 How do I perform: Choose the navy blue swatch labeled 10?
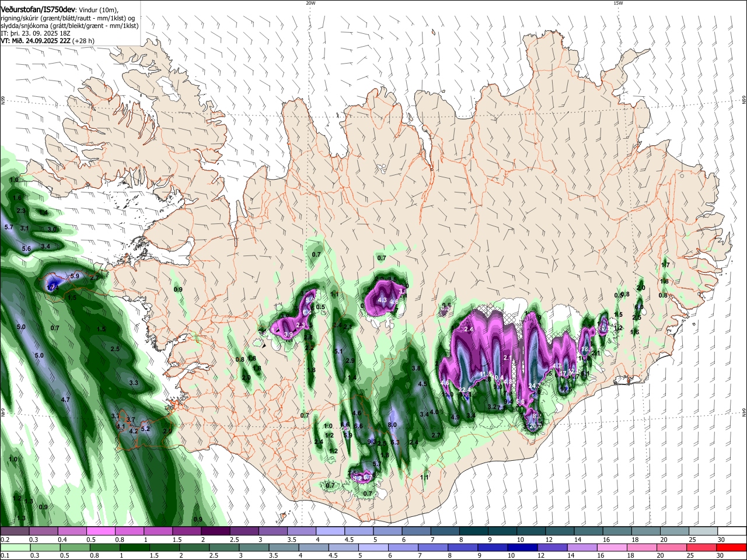coord(522,547)
